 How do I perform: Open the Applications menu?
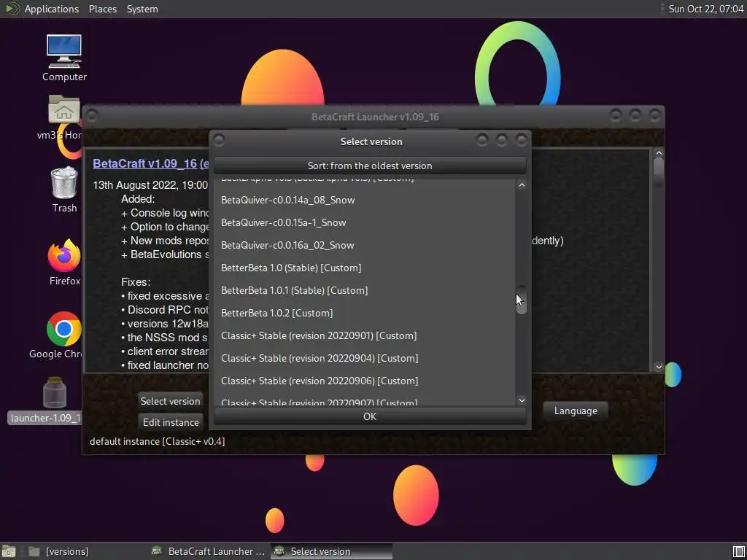(52, 9)
